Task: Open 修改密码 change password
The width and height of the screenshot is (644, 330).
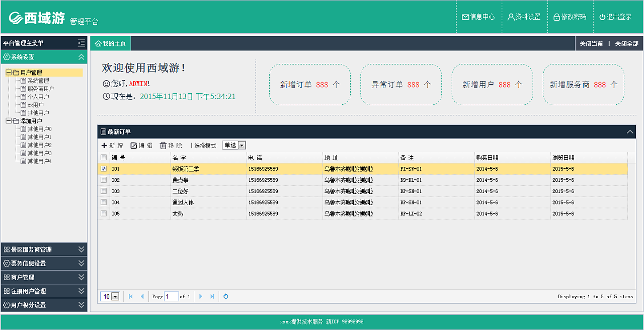Action: point(570,17)
